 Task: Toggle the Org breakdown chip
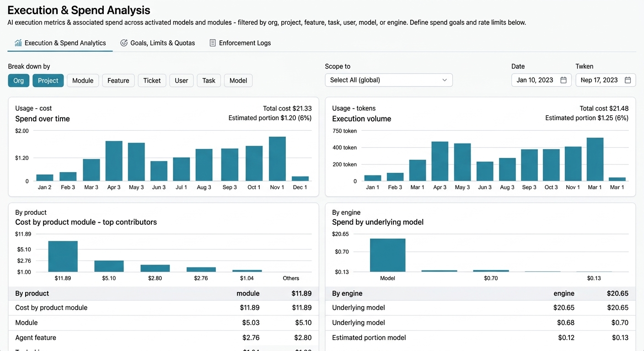tap(19, 80)
